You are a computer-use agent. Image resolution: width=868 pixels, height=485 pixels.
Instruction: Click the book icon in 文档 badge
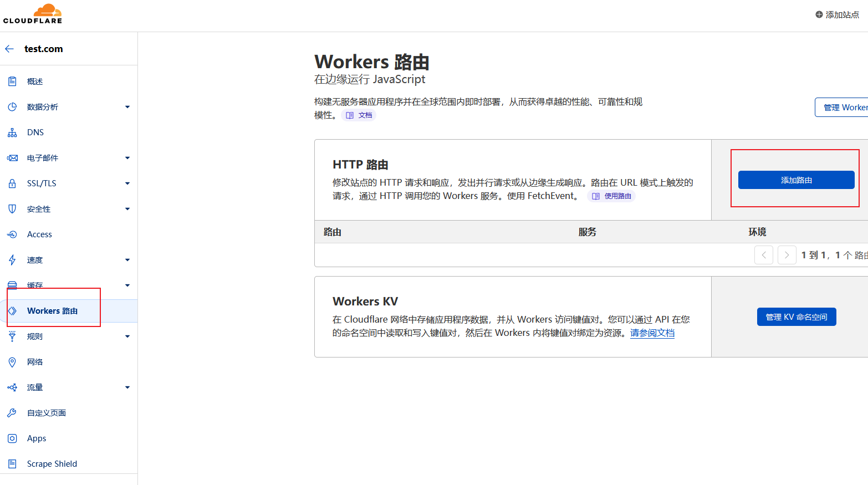click(350, 115)
